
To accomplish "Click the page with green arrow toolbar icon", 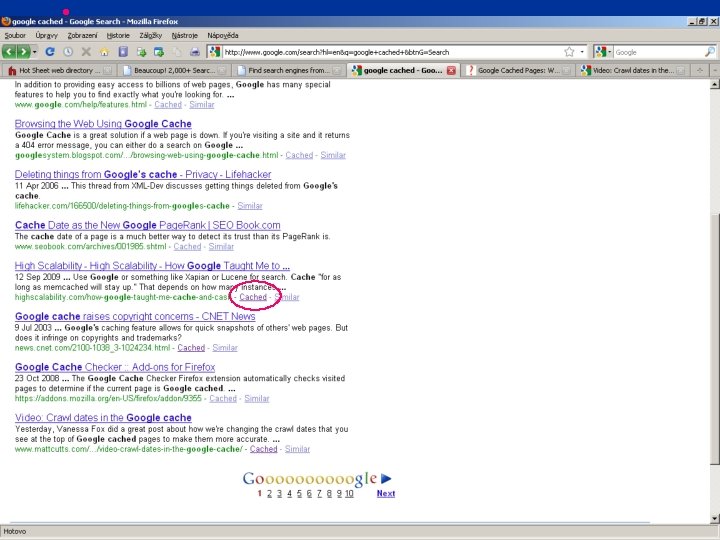I will point(141,52).
